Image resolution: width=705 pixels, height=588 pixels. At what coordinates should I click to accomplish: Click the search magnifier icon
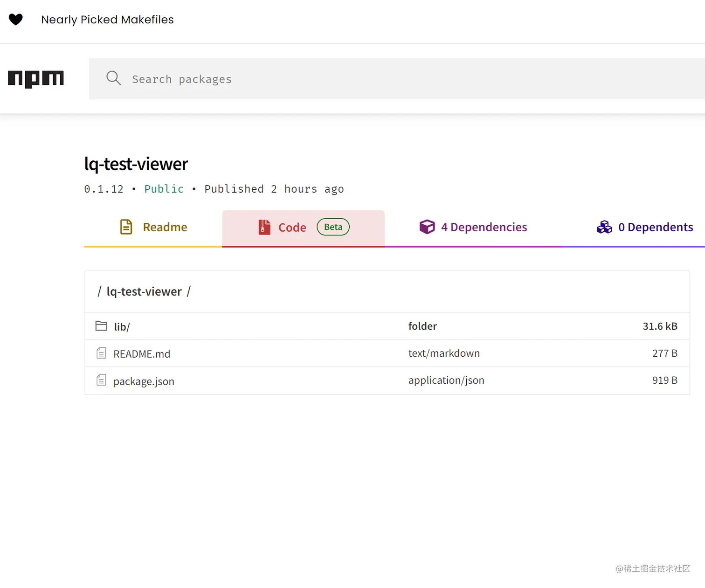tap(113, 78)
